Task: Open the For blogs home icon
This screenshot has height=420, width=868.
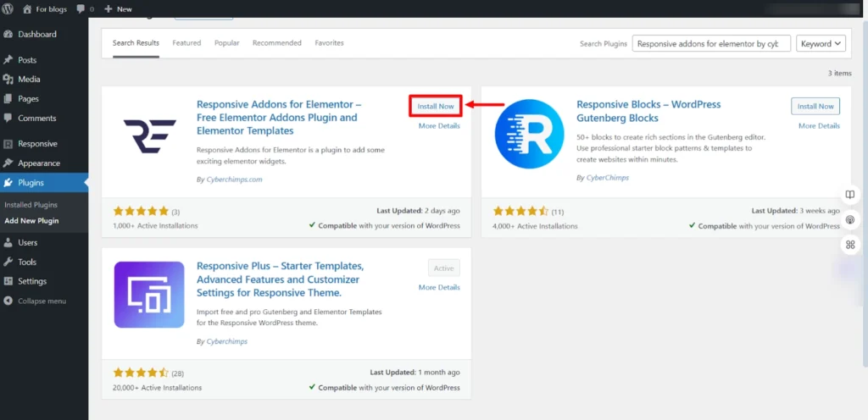Action: coord(27,8)
